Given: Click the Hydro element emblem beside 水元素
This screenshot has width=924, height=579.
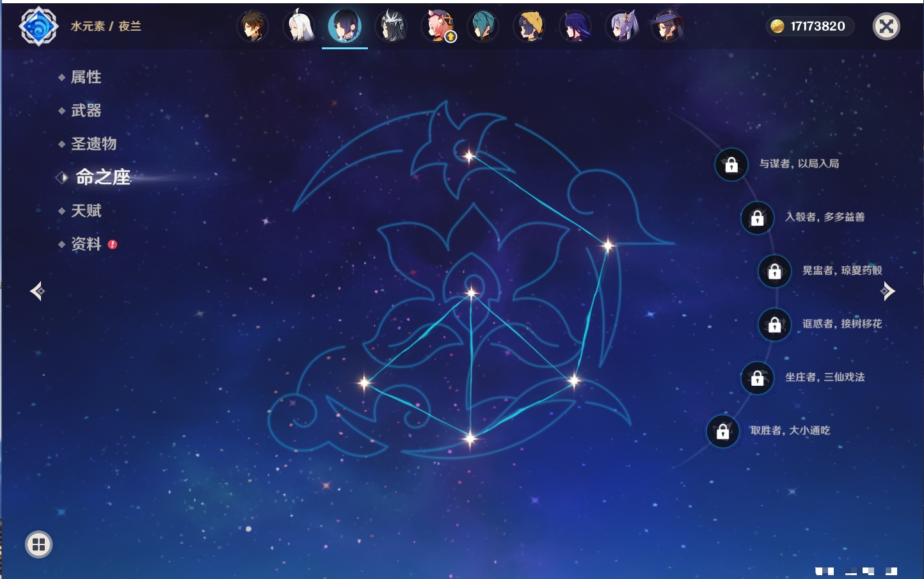Looking at the screenshot, I should [38, 26].
